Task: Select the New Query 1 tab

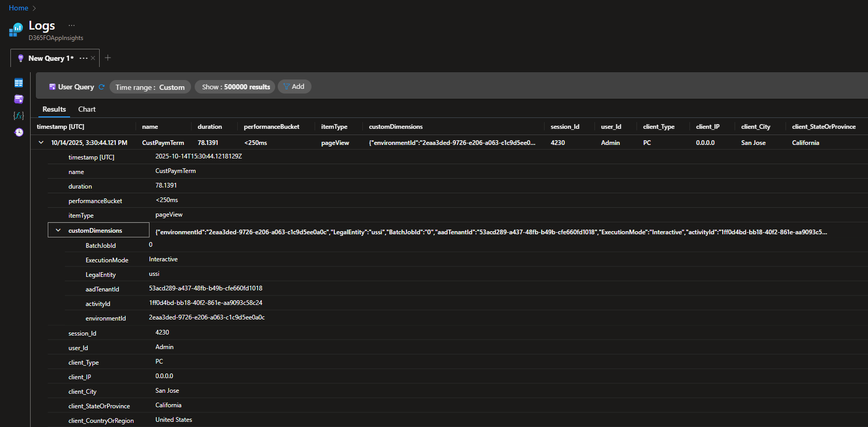Action: point(50,58)
